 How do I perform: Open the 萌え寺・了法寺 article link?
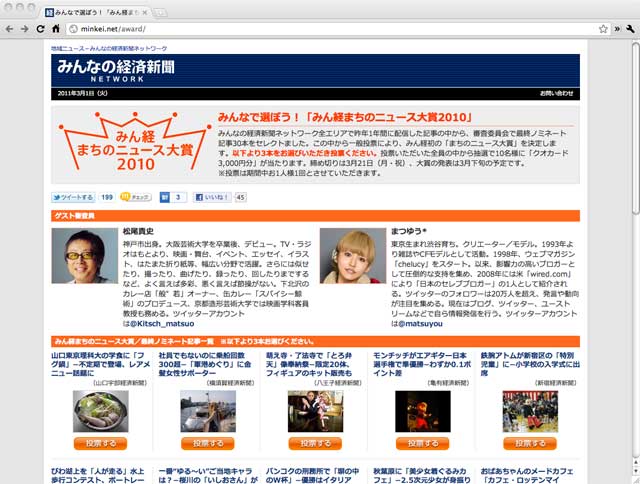click(309, 364)
